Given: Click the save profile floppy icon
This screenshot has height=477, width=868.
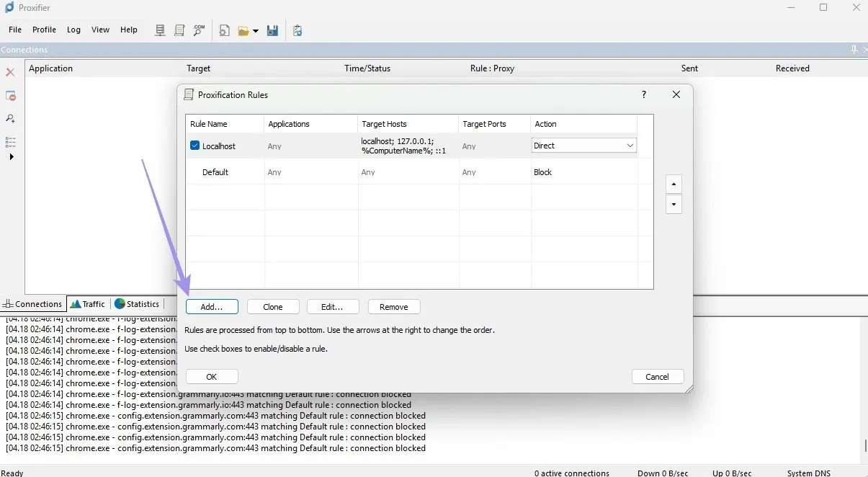Looking at the screenshot, I should click(x=272, y=31).
